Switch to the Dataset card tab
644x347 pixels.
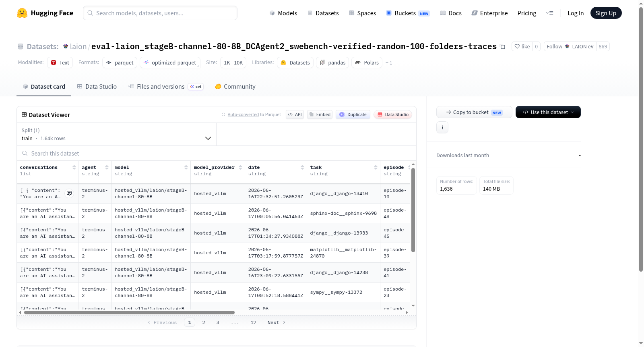point(43,86)
